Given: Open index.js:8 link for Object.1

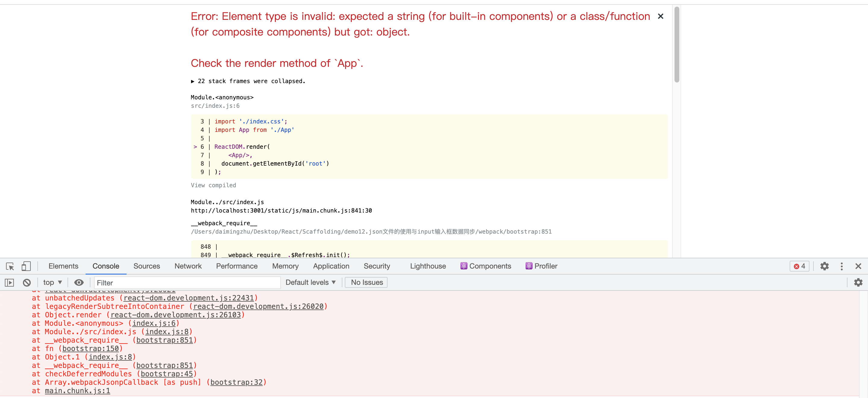Looking at the screenshot, I should (110, 357).
